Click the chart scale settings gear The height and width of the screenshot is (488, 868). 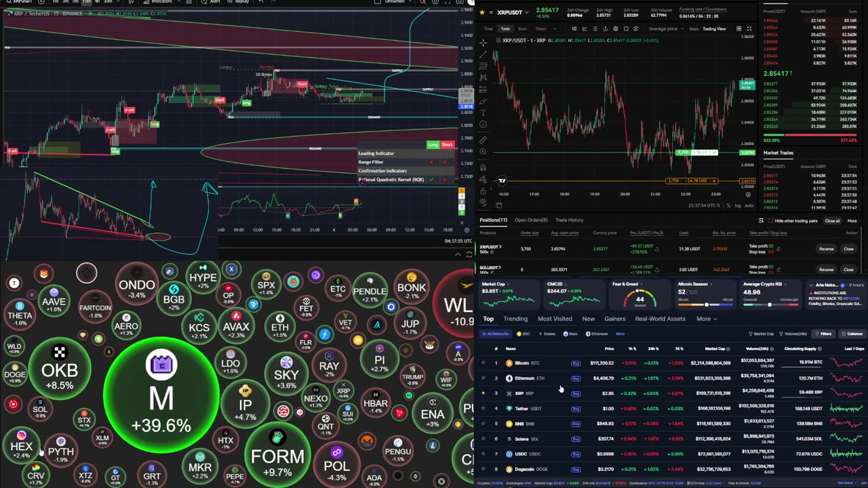(748, 195)
